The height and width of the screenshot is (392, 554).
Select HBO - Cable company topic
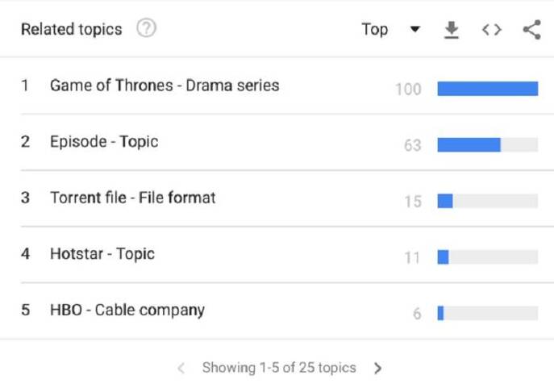(x=127, y=311)
